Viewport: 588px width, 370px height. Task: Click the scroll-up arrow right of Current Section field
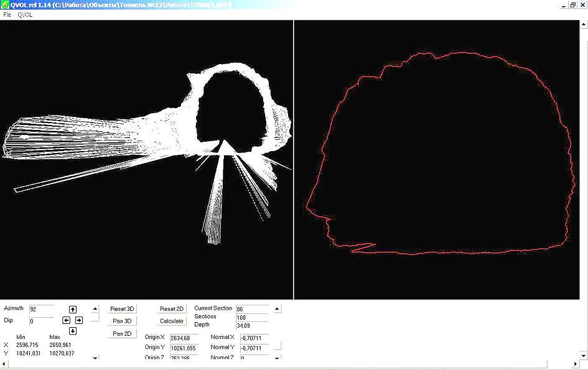pyautogui.click(x=277, y=309)
